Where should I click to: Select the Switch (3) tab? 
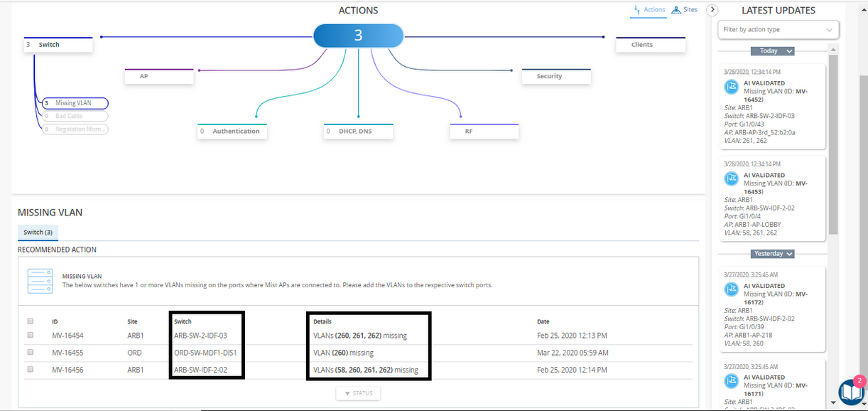[38, 233]
